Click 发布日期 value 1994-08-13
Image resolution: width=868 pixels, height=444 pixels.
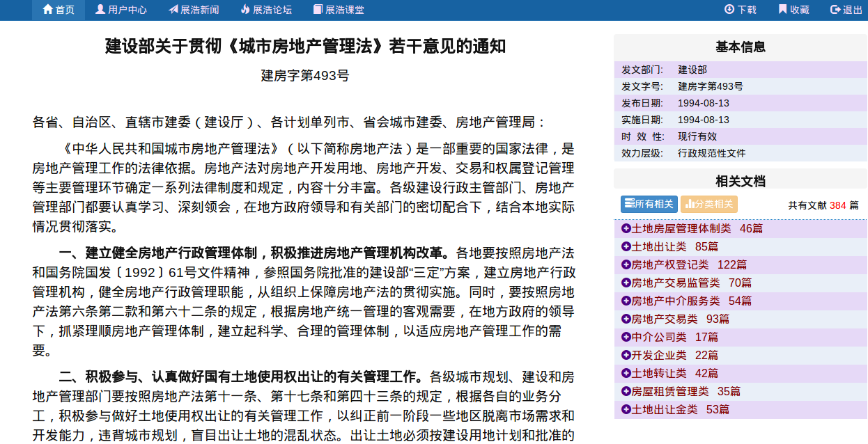coord(704,103)
